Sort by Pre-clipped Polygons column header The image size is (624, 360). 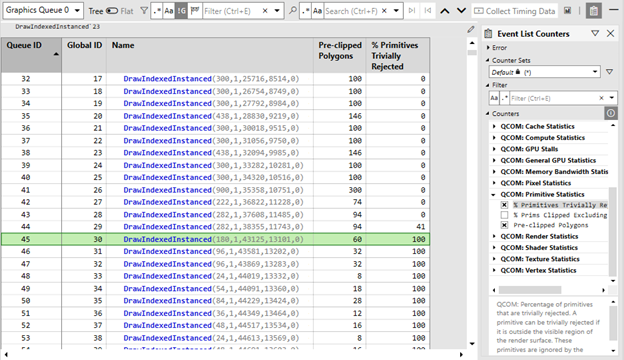click(340, 54)
